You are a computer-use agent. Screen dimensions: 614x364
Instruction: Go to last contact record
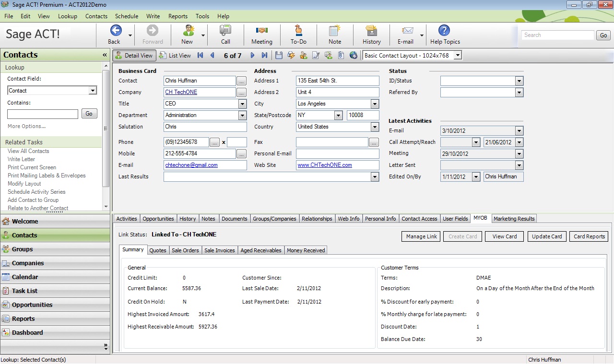264,55
